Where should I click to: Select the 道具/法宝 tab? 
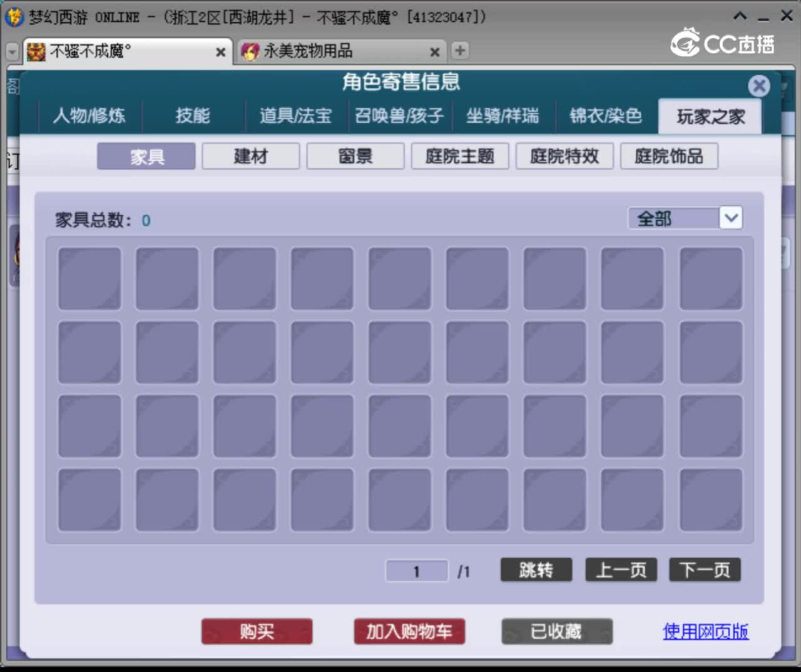pos(296,116)
